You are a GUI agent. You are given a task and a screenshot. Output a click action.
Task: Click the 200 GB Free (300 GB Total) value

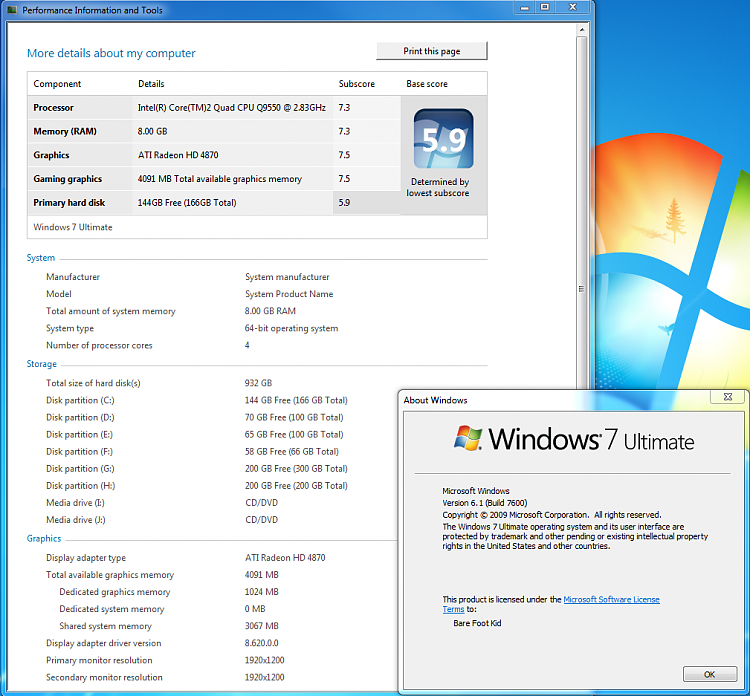tap(296, 469)
